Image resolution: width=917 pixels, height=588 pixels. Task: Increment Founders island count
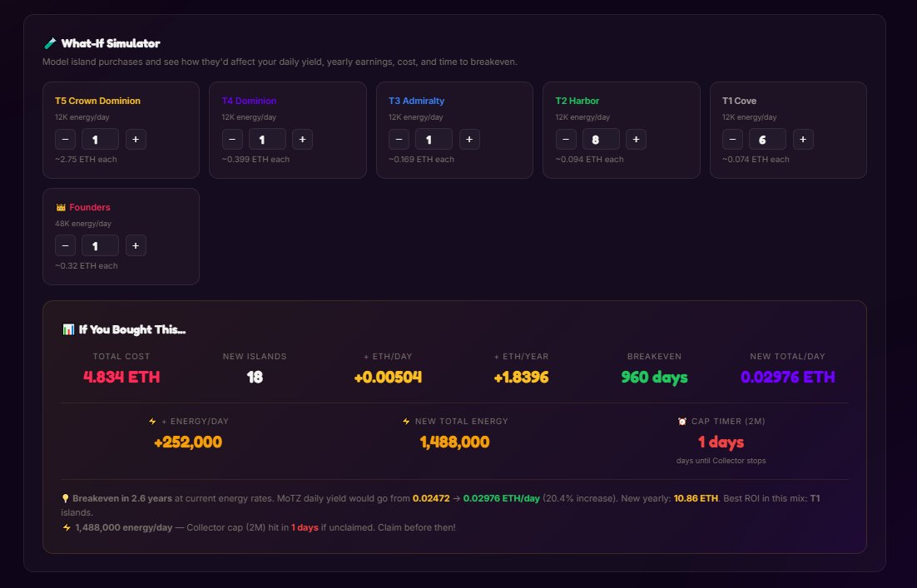click(x=136, y=245)
